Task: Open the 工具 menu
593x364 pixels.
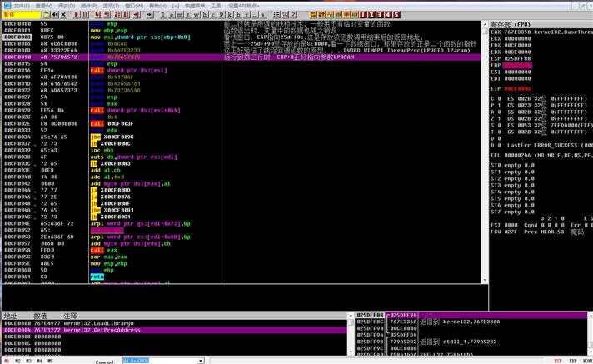Action: (x=216, y=6)
